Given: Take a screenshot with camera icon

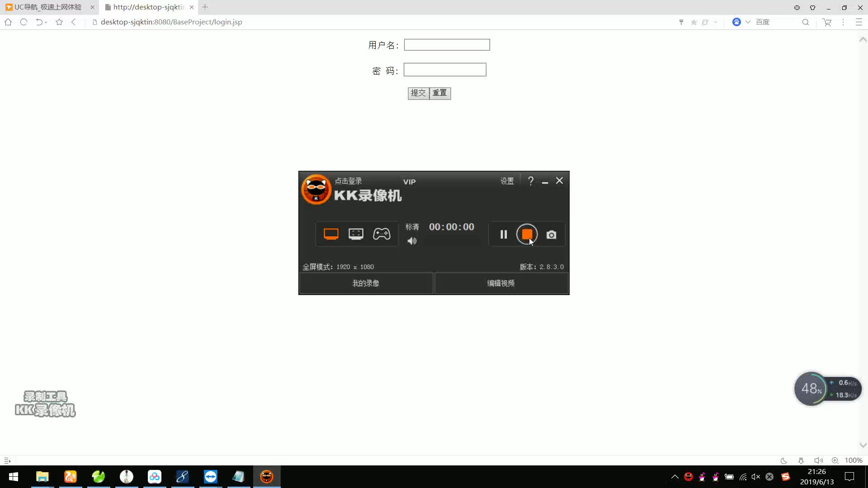Looking at the screenshot, I should click(x=551, y=235).
